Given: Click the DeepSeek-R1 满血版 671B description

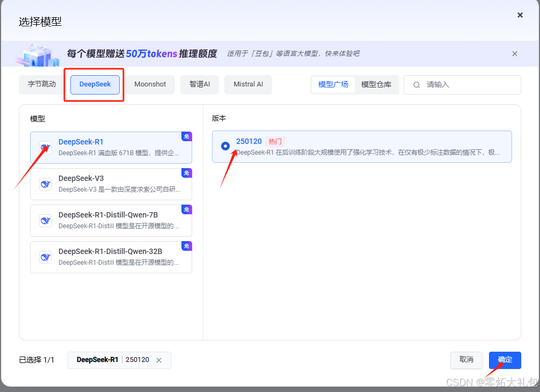Looking at the screenshot, I should (119, 153).
